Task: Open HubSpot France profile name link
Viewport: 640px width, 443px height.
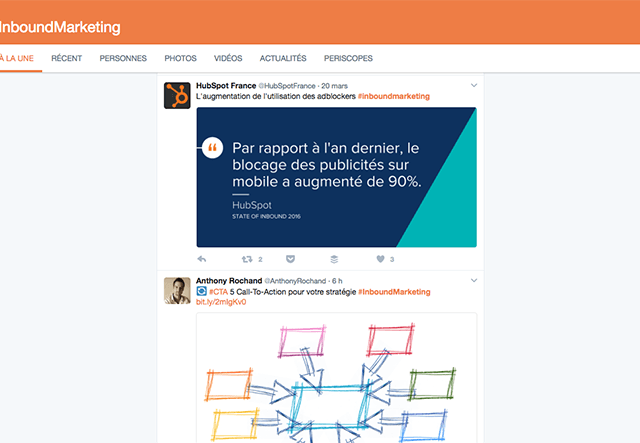Action: [226, 86]
